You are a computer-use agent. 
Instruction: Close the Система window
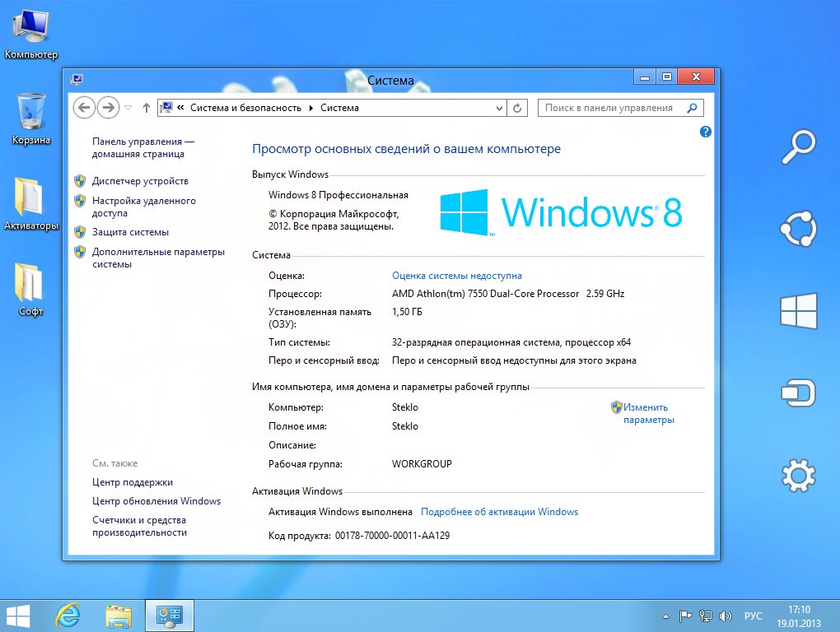[696, 77]
